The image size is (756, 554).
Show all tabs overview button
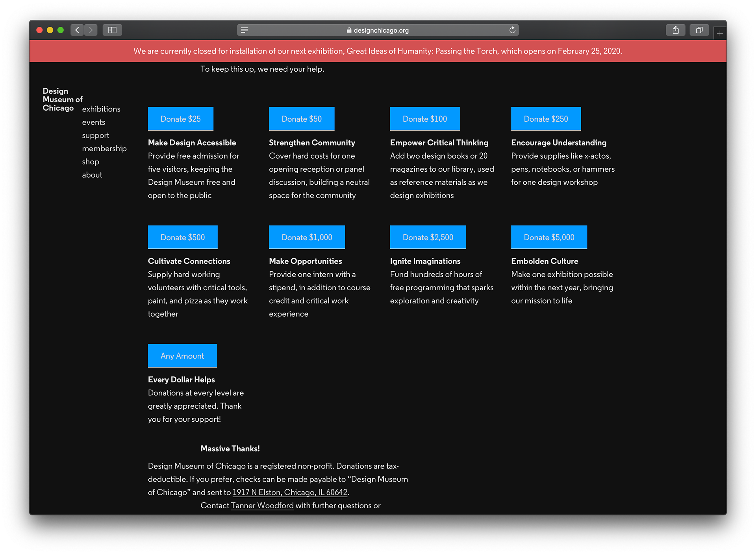(x=699, y=30)
